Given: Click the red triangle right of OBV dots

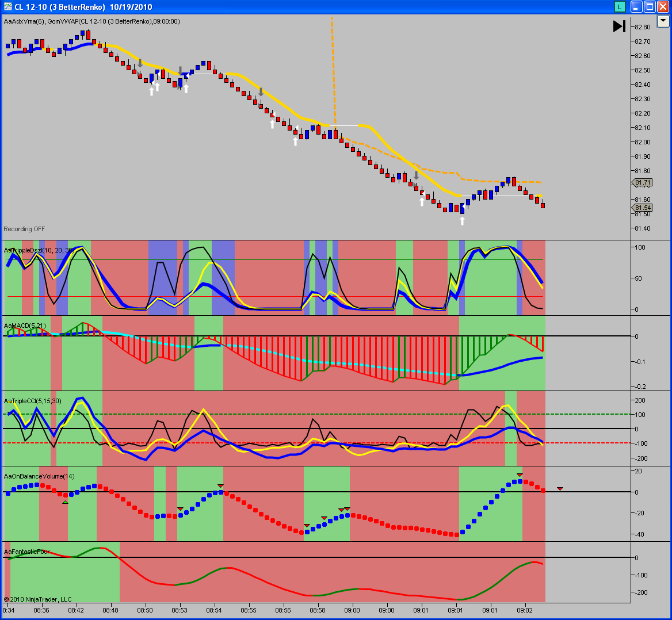Looking at the screenshot, I should [x=560, y=488].
